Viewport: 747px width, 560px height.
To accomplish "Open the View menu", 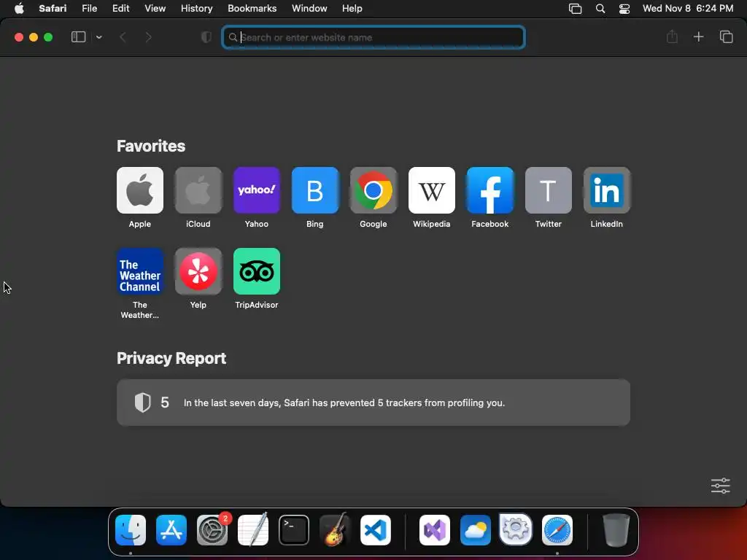I will tap(155, 9).
